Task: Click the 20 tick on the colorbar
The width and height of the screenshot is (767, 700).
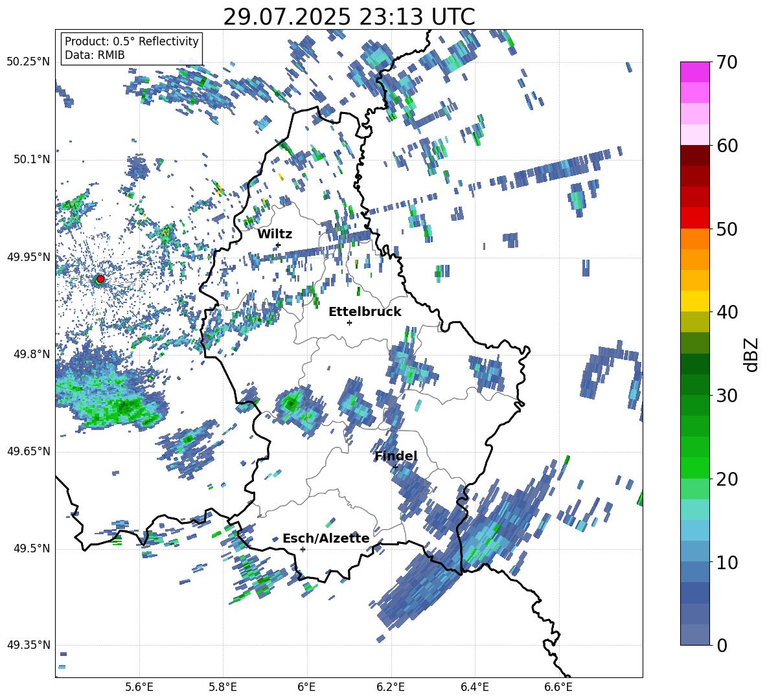Action: [x=726, y=479]
